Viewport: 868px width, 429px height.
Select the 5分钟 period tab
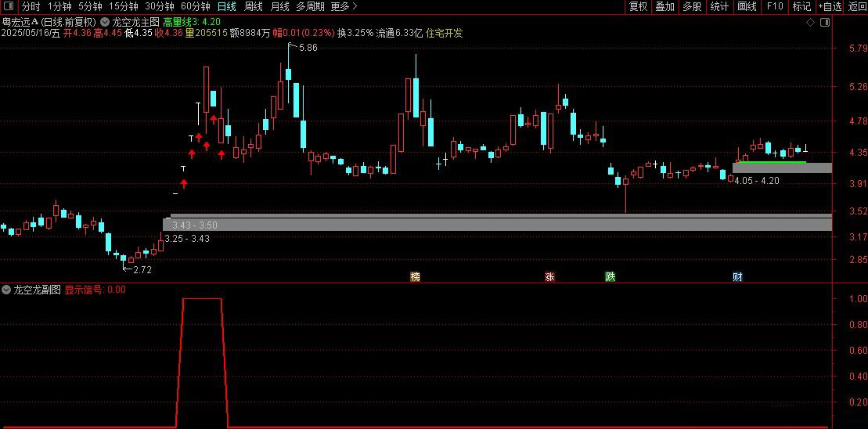click(x=90, y=6)
